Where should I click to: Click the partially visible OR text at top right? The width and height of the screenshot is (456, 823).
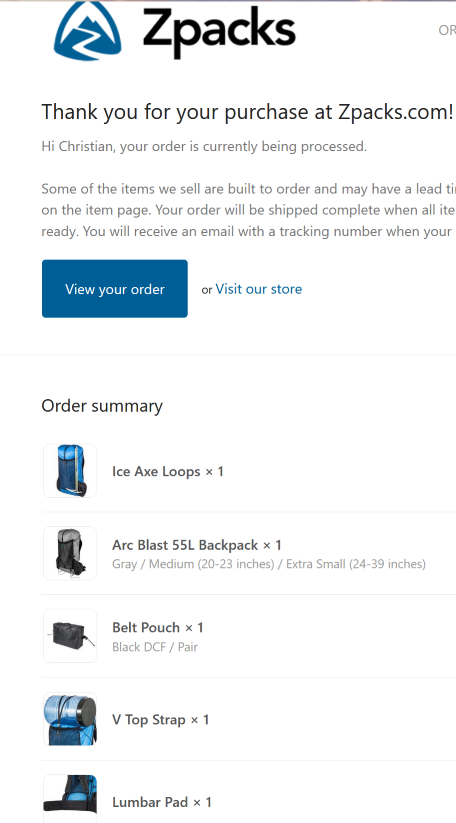[x=447, y=30]
